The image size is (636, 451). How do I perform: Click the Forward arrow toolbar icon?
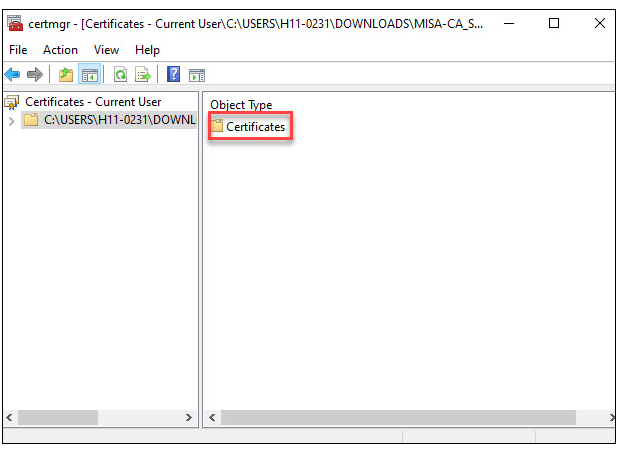tap(35, 75)
